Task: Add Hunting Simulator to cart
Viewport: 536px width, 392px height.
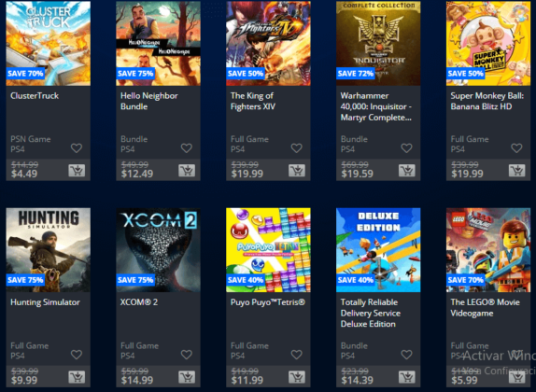Action: [x=77, y=377]
